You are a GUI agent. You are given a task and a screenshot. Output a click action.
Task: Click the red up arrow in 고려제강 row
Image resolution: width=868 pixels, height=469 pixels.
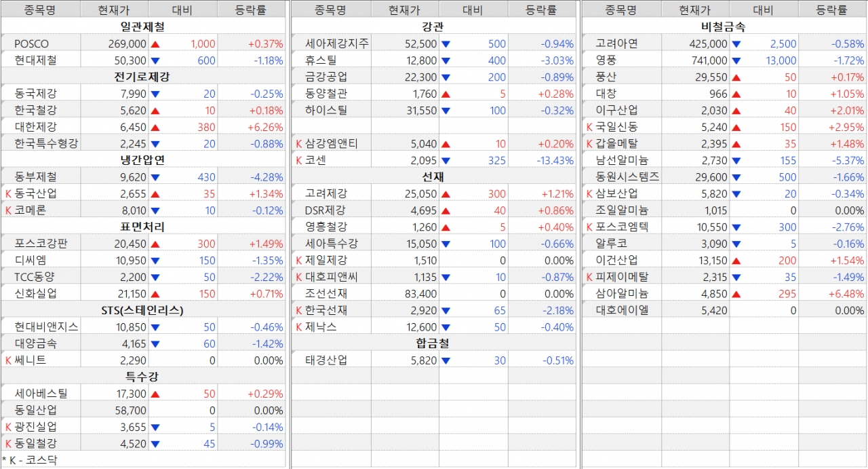[x=446, y=194]
